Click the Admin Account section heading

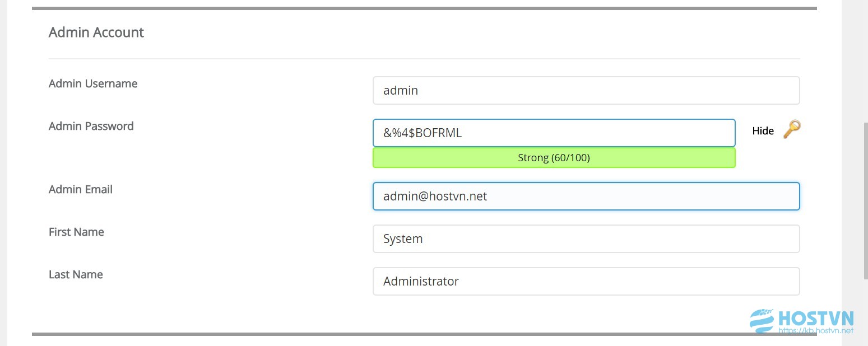[96, 32]
